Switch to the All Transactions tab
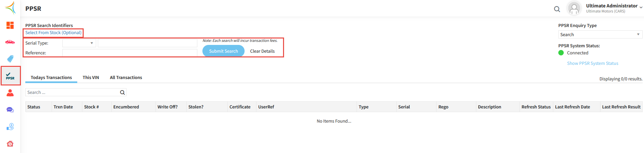The height and width of the screenshot is (153, 644). point(126,78)
